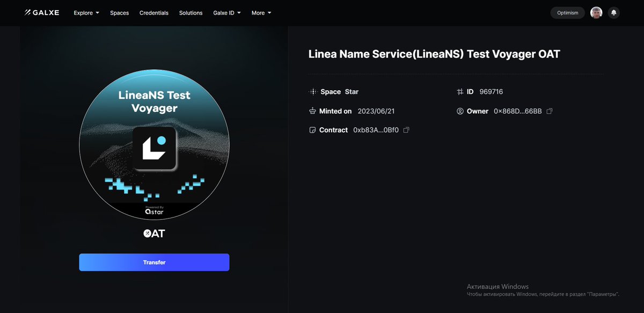Click the Optimism network button
The image size is (644, 313).
[x=568, y=13]
